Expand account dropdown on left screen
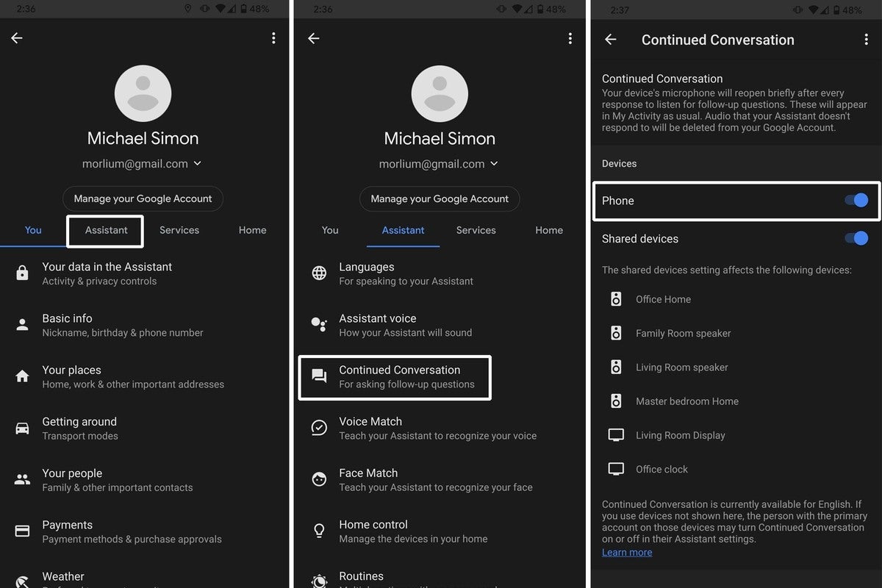This screenshot has height=588, width=882. [x=197, y=164]
